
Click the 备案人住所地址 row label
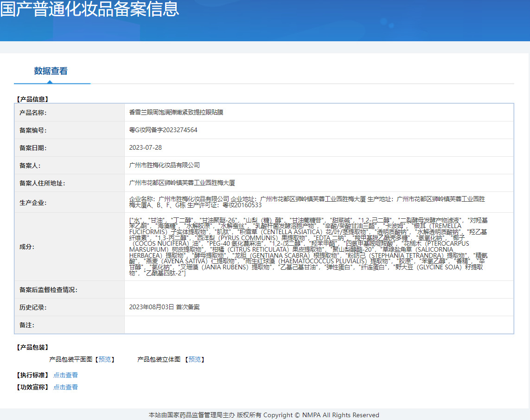(x=42, y=183)
